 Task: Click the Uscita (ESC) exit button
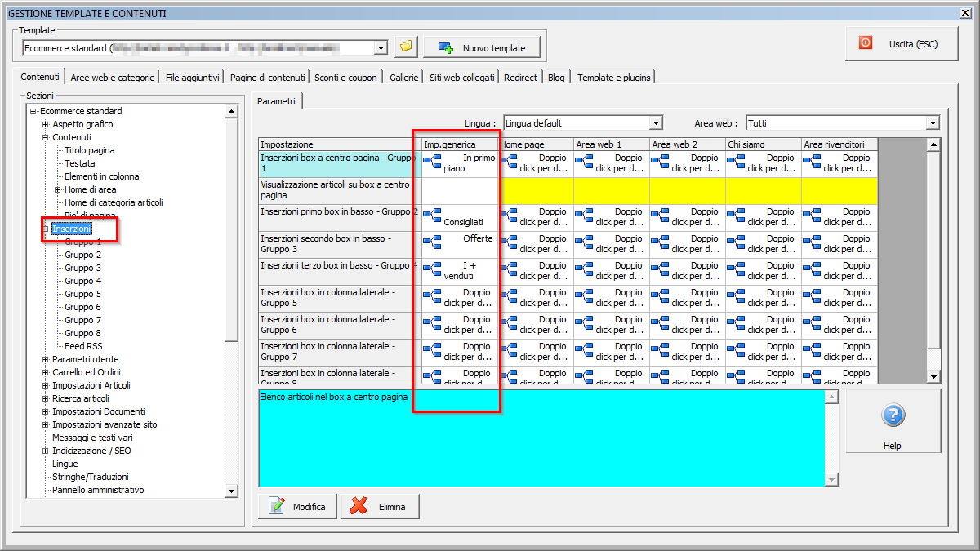click(902, 43)
